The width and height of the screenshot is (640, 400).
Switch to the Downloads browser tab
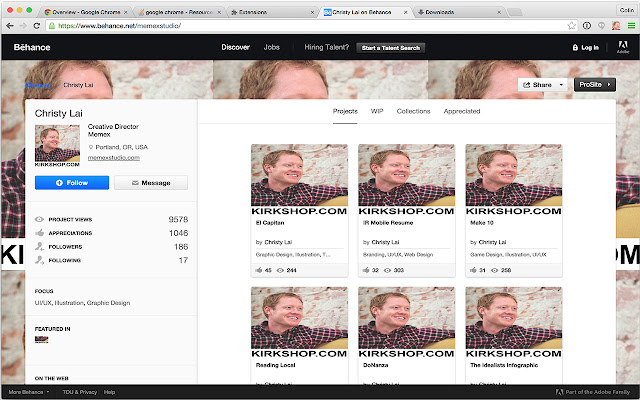459,12
